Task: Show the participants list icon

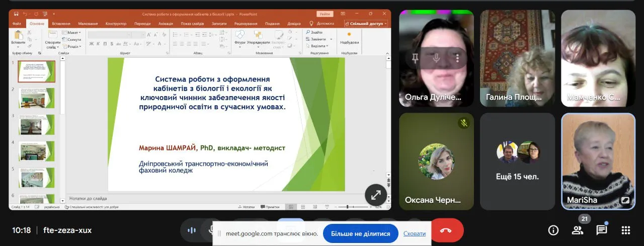Action: (x=578, y=230)
